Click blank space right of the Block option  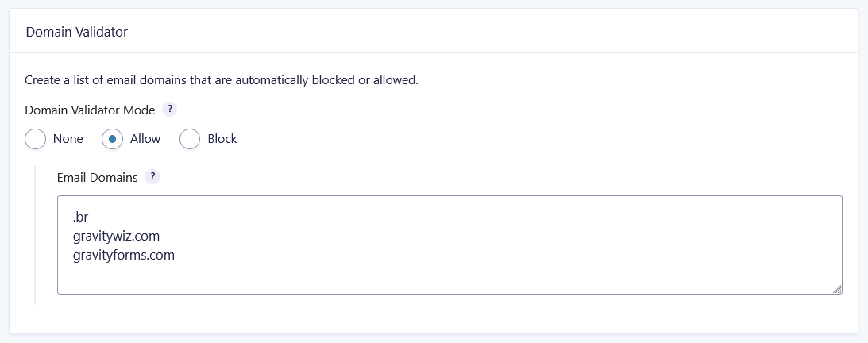[x=476, y=139]
